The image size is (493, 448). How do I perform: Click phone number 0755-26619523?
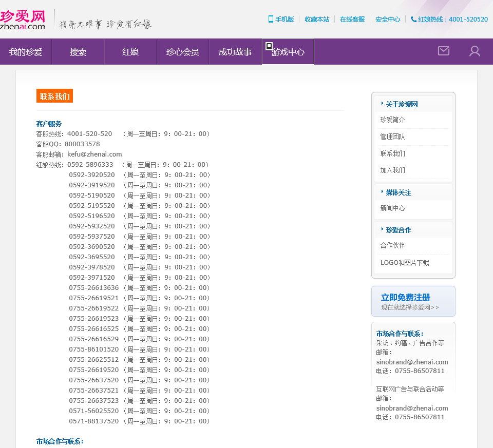tap(93, 319)
